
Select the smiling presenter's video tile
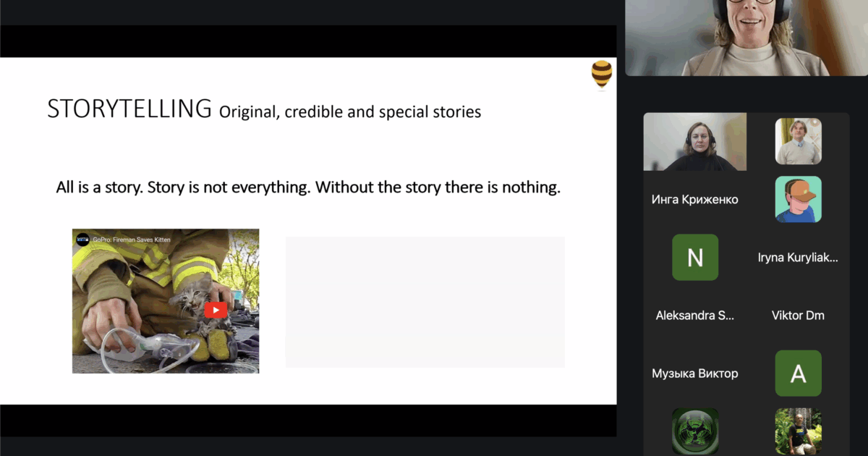[x=746, y=38]
